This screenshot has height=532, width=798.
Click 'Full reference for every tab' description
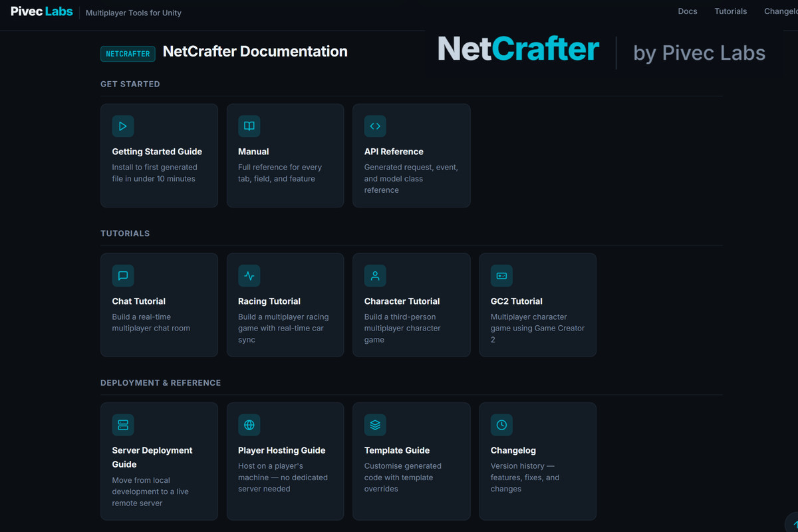(x=280, y=173)
